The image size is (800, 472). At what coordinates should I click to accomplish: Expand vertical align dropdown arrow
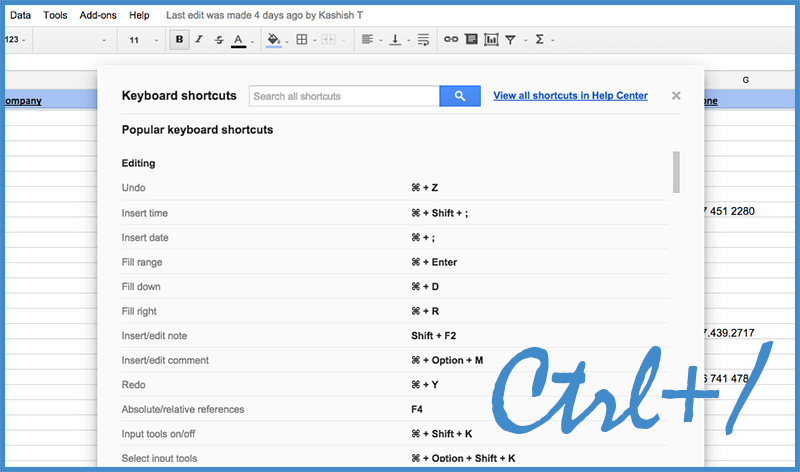point(409,40)
